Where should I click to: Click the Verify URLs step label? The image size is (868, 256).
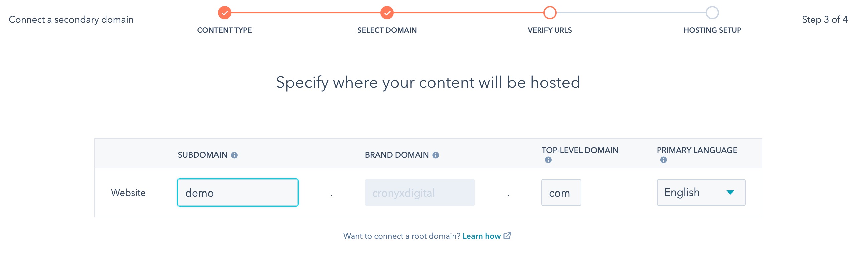point(550,30)
